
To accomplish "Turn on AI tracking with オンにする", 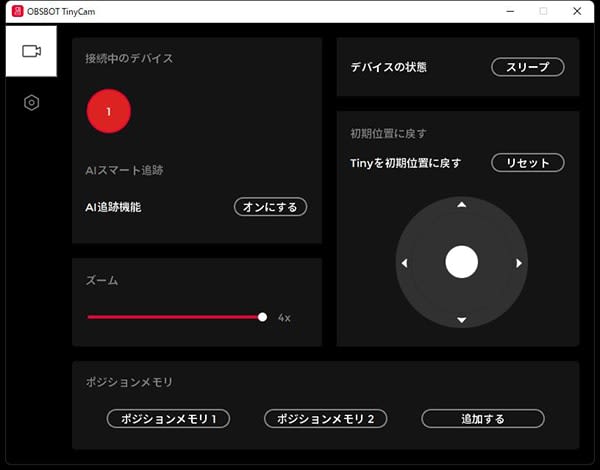I will [270, 207].
